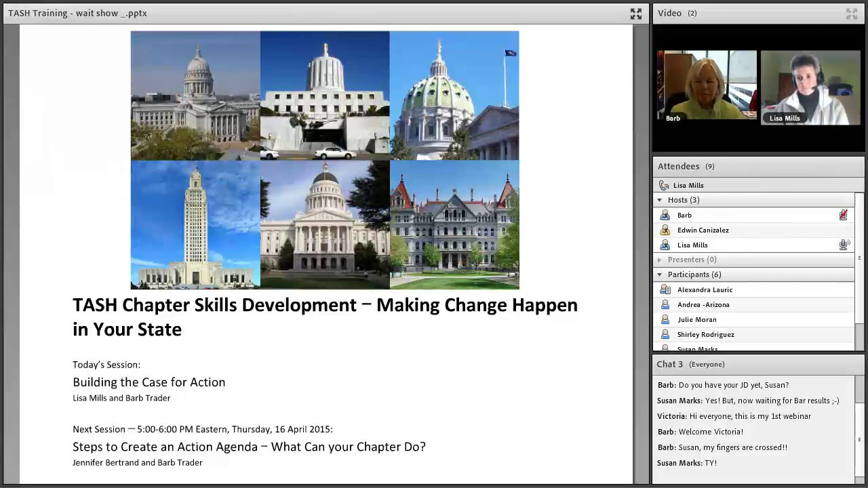Screen dimensions: 868x488
Task: Click the Video (2) pod title
Action: (677, 13)
